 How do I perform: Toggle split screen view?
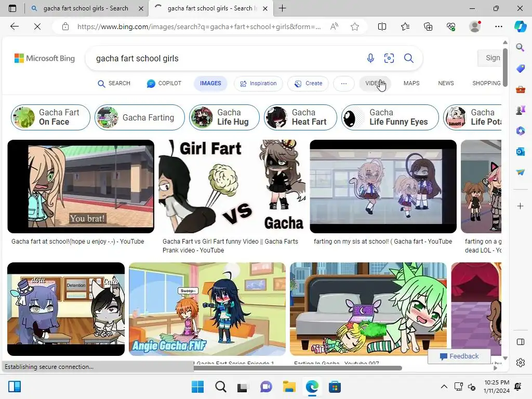pyautogui.click(x=382, y=26)
